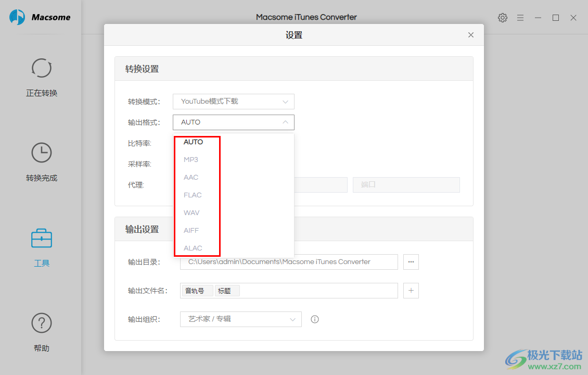Minimize the Macsome window
588x375 pixels.
click(538, 18)
